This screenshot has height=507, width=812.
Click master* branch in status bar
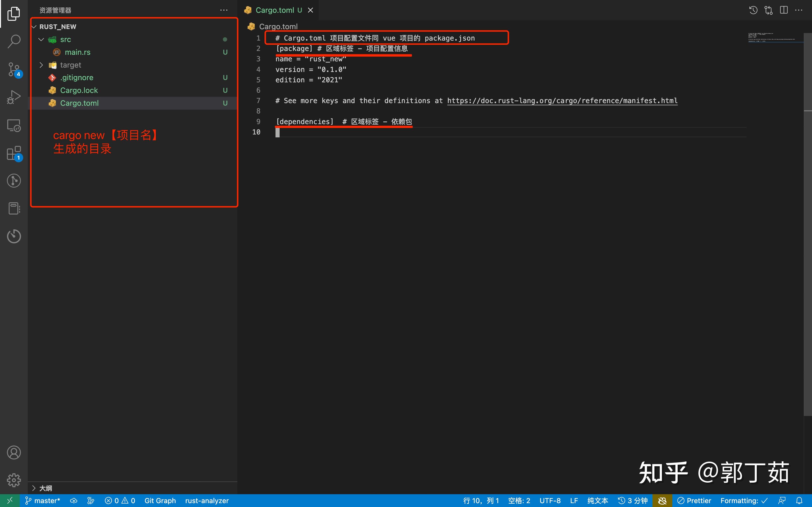coord(43,500)
